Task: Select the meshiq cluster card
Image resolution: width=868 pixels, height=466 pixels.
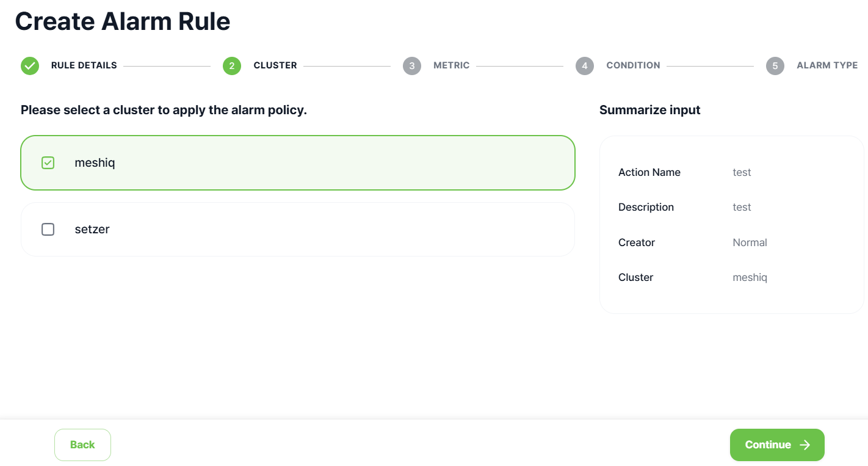Action: point(298,162)
